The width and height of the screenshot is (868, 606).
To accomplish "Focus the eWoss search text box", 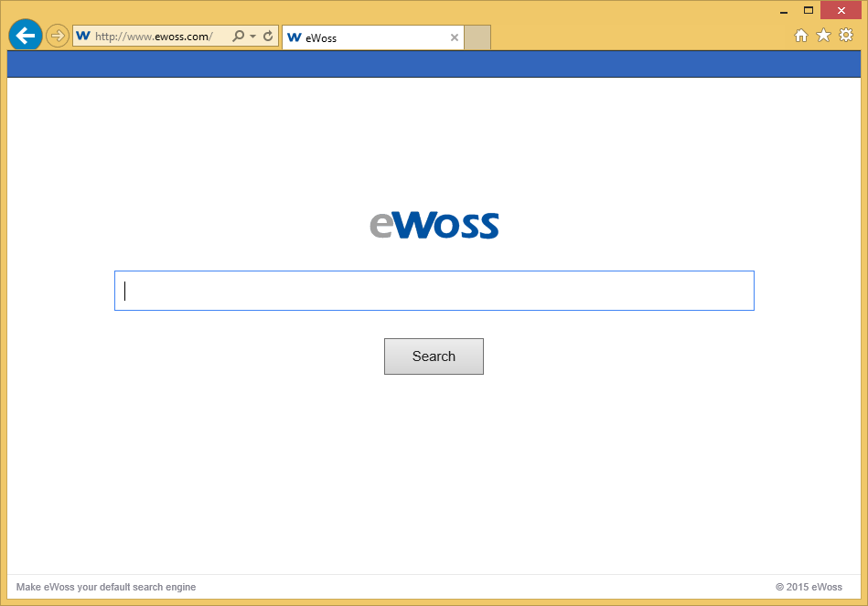I will (434, 291).
